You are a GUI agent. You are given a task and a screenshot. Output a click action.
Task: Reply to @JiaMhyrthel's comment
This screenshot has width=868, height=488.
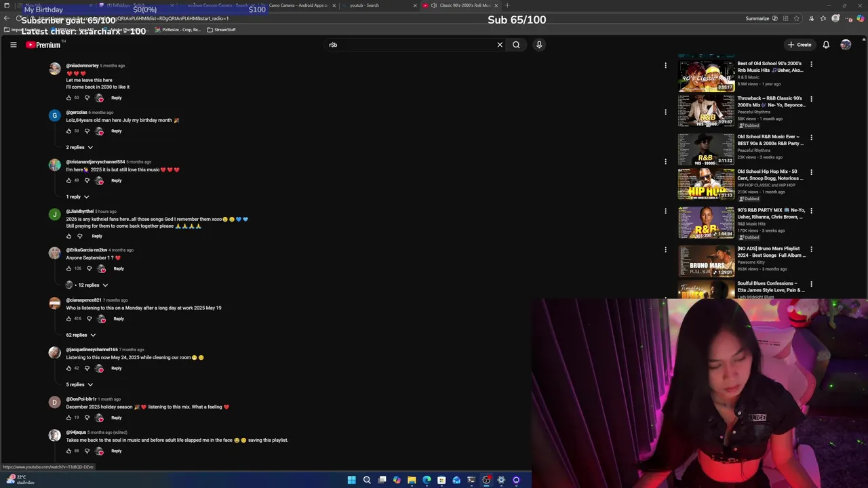pos(97,236)
